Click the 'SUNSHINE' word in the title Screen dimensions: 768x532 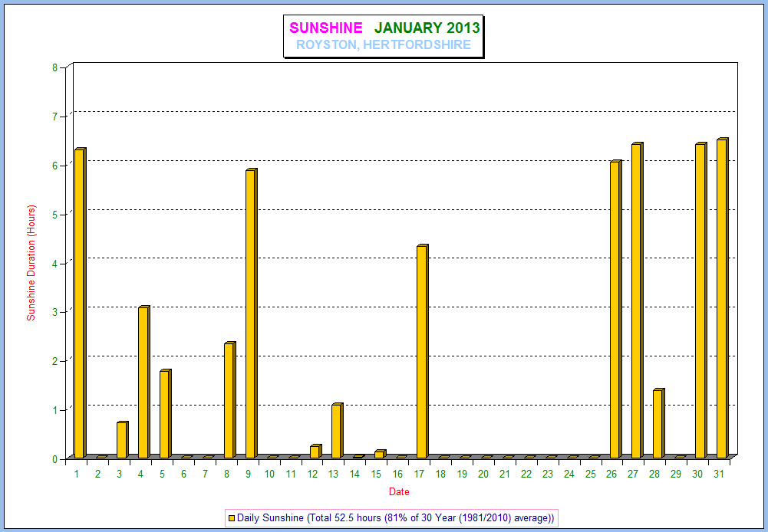coord(326,28)
